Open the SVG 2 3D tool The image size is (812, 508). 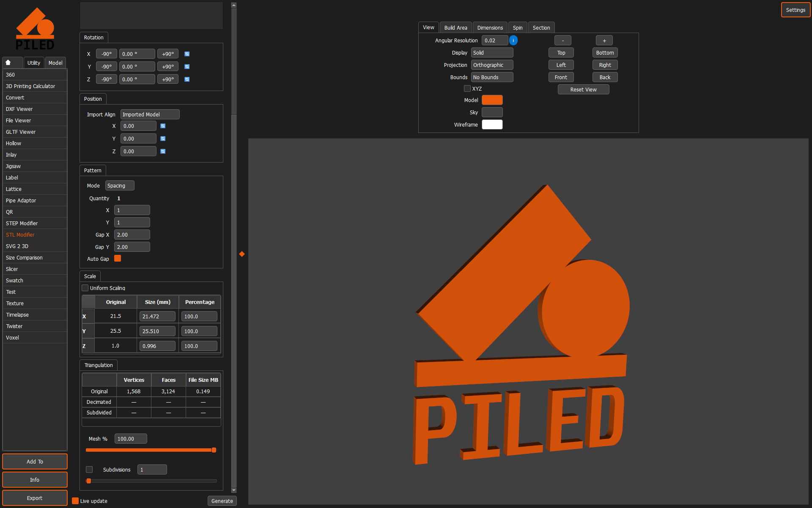pos(35,246)
